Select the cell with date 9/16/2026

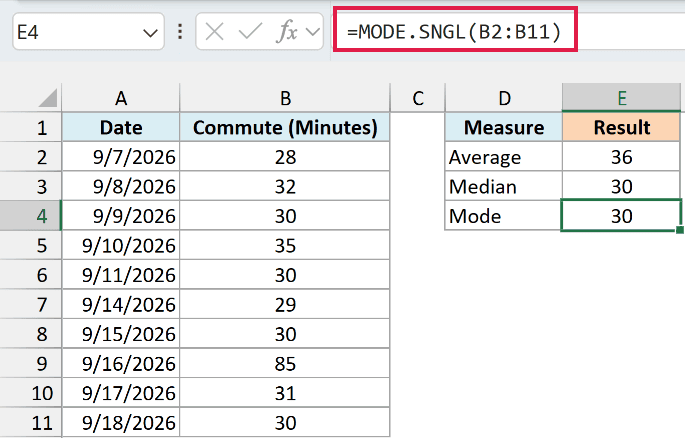tap(121, 363)
